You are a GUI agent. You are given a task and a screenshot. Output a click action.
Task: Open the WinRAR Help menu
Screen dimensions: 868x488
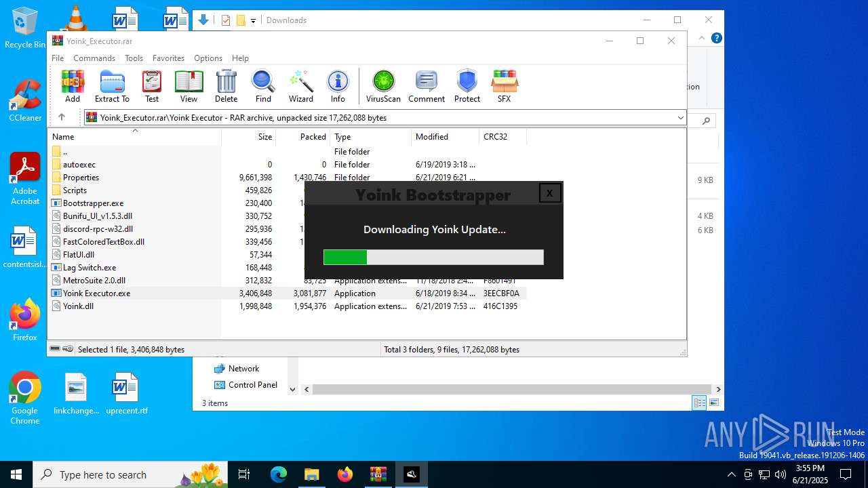[240, 58]
